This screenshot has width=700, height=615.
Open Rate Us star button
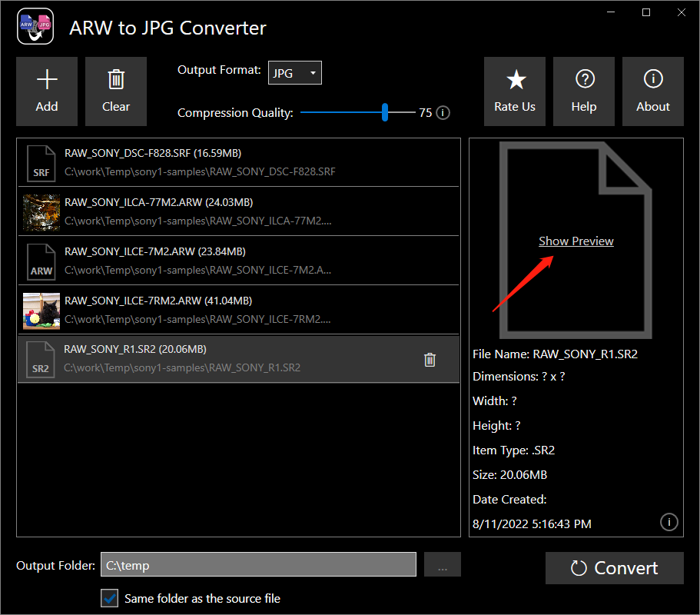point(515,91)
